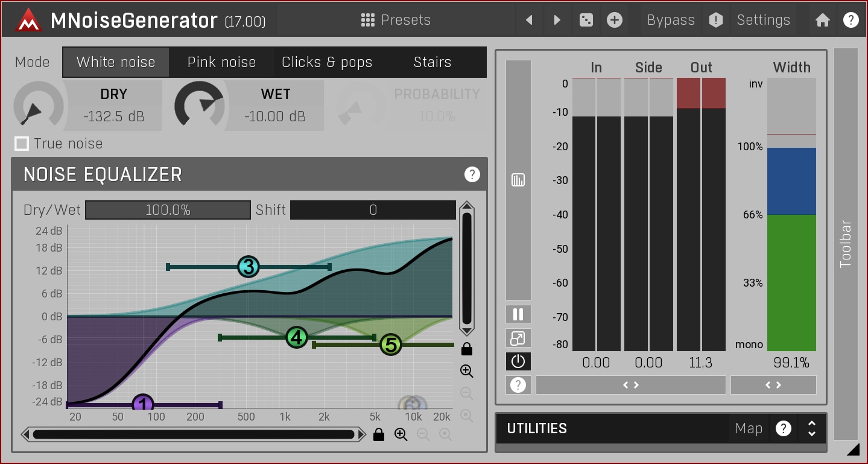Viewport: 868px width, 464px height.
Task: Open Noise Equalizer help question mark
Action: pyautogui.click(x=472, y=174)
